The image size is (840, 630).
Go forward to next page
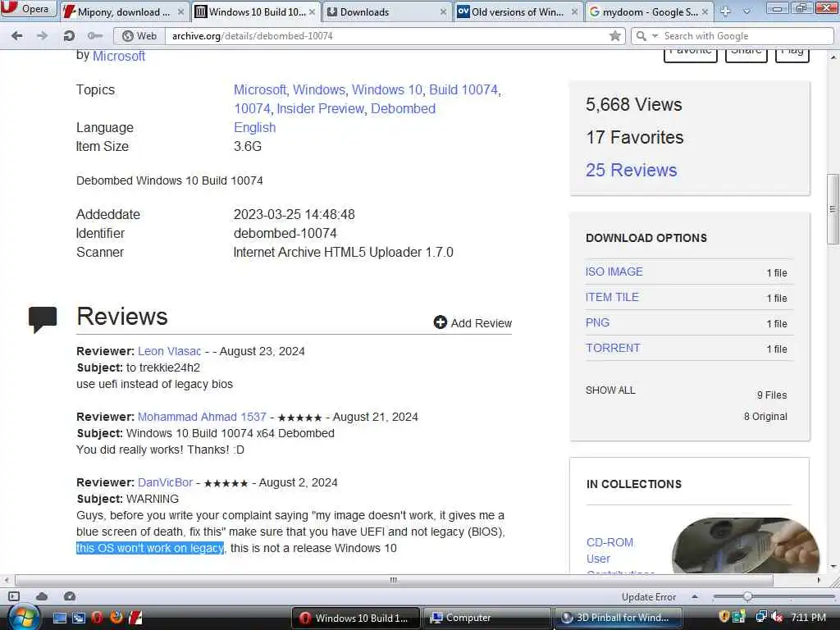point(43,36)
